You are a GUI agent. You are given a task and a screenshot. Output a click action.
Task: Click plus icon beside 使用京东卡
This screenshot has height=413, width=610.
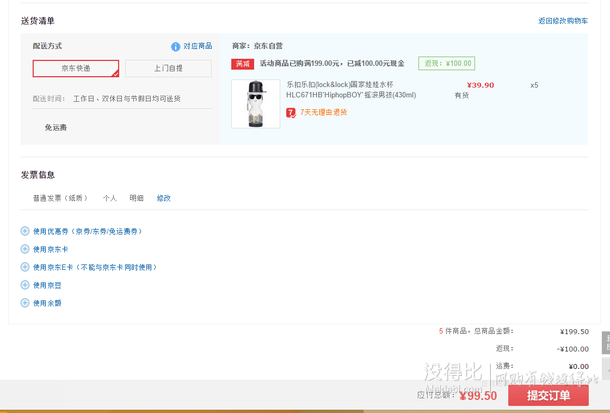tap(25, 249)
